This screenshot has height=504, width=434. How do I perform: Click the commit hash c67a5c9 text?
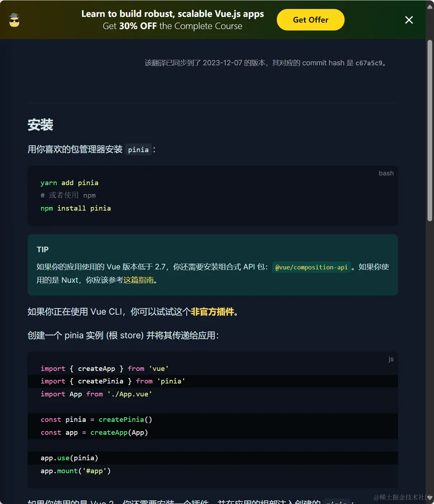(x=369, y=63)
